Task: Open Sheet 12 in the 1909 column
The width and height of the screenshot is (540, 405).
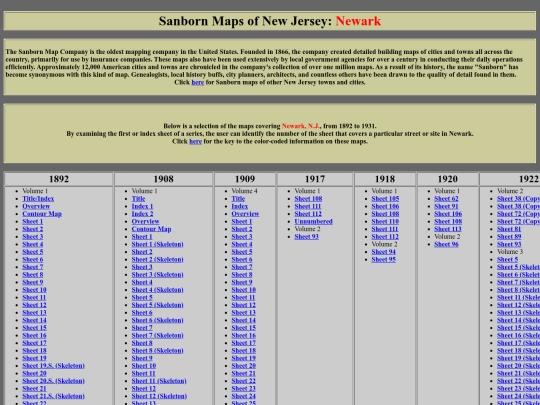Action: click(x=243, y=305)
